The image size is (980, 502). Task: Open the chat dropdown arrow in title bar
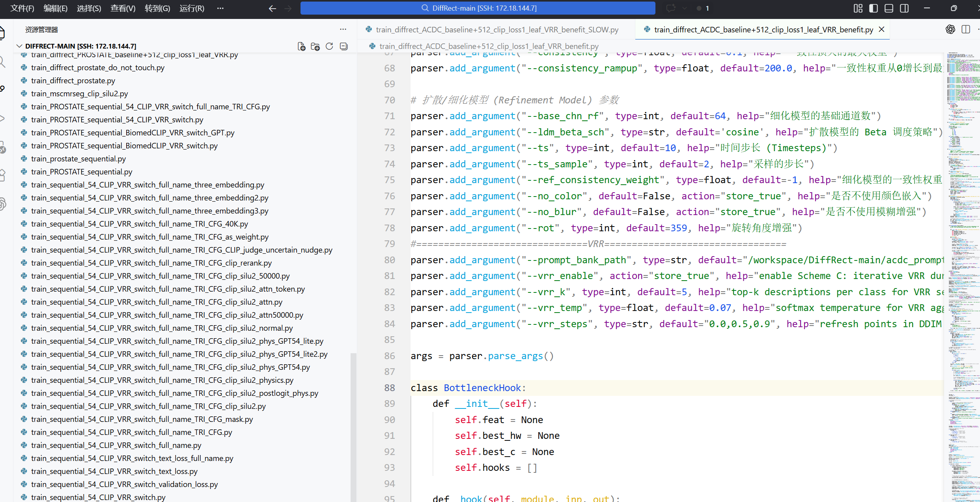pos(685,8)
